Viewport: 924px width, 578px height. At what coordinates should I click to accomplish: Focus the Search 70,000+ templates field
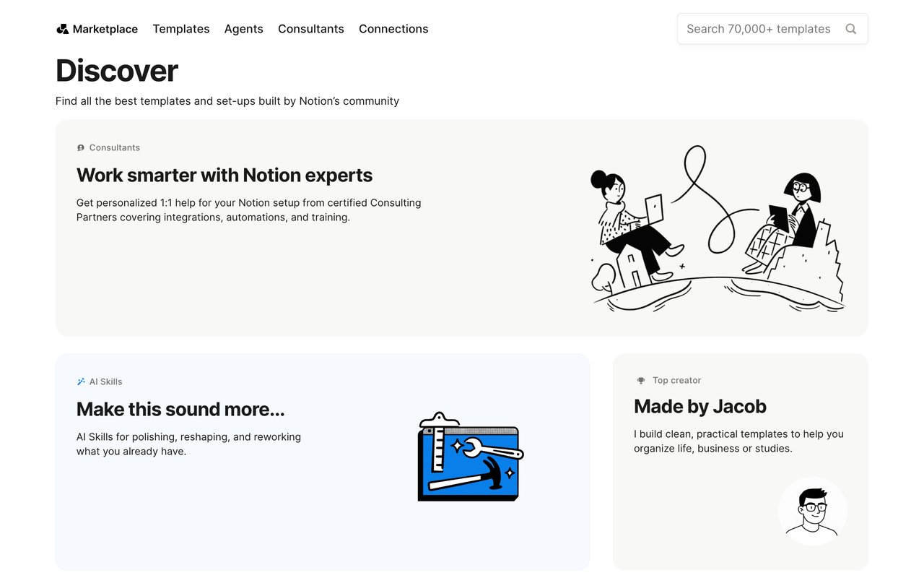point(772,29)
